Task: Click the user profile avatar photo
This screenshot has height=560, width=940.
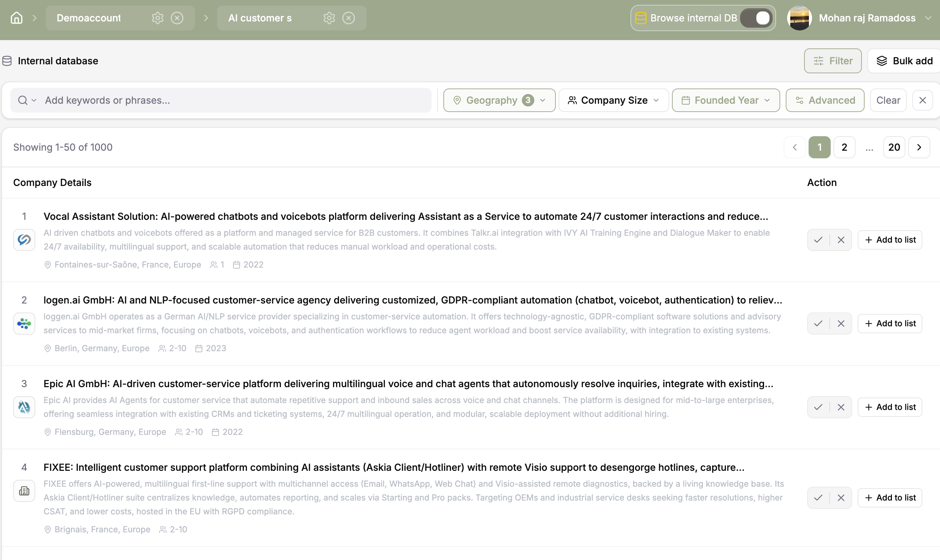Action: (799, 18)
